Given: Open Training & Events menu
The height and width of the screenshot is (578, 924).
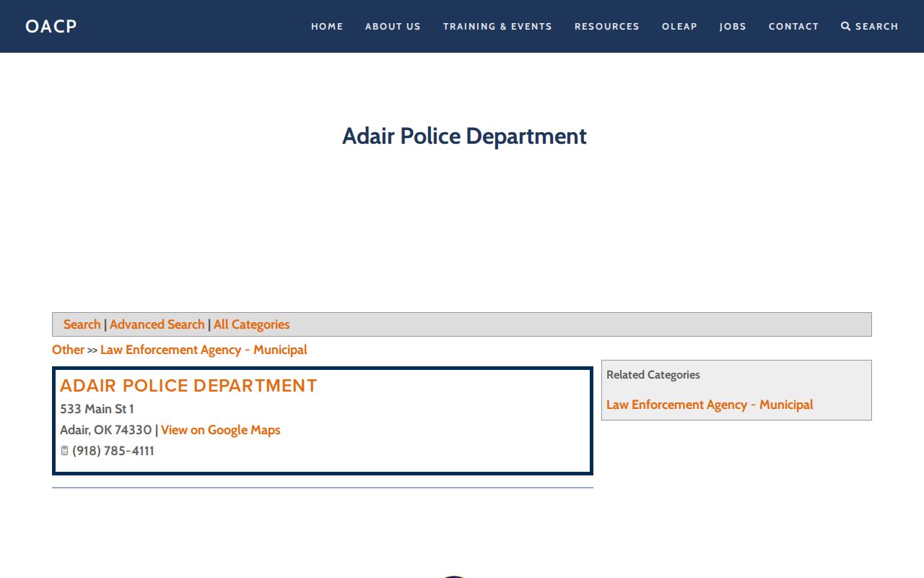Looking at the screenshot, I should click(x=497, y=27).
